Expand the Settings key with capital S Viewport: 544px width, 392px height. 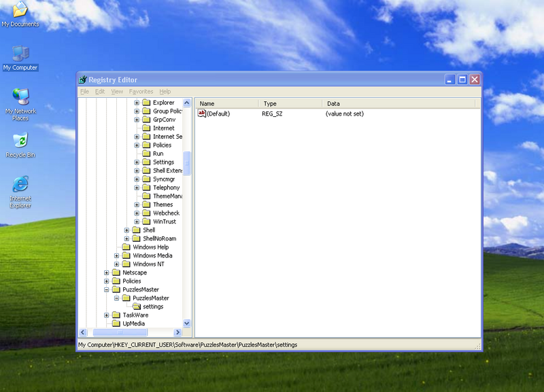point(137,162)
